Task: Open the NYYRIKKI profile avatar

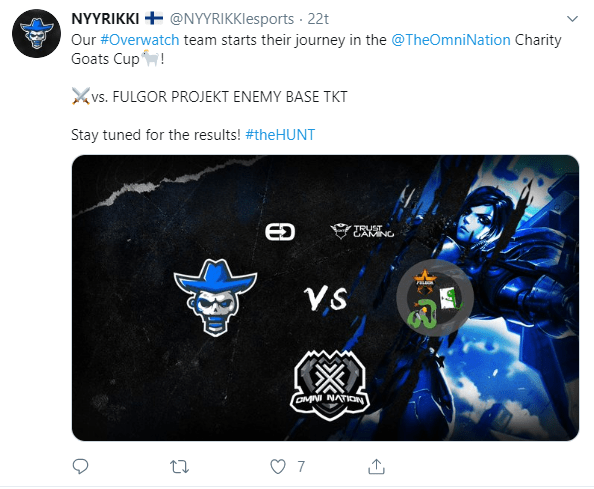Action: (36, 34)
